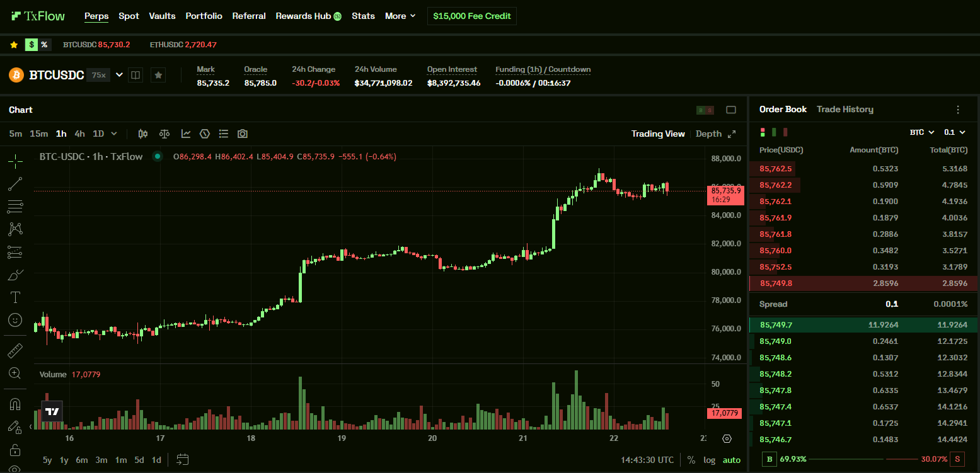Select the trend line drawing tool
The height and width of the screenshot is (473, 980).
15,184
